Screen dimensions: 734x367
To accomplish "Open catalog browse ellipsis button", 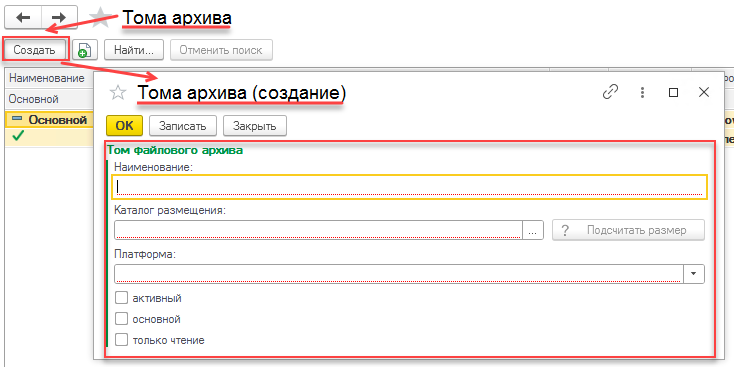I will 533,230.
